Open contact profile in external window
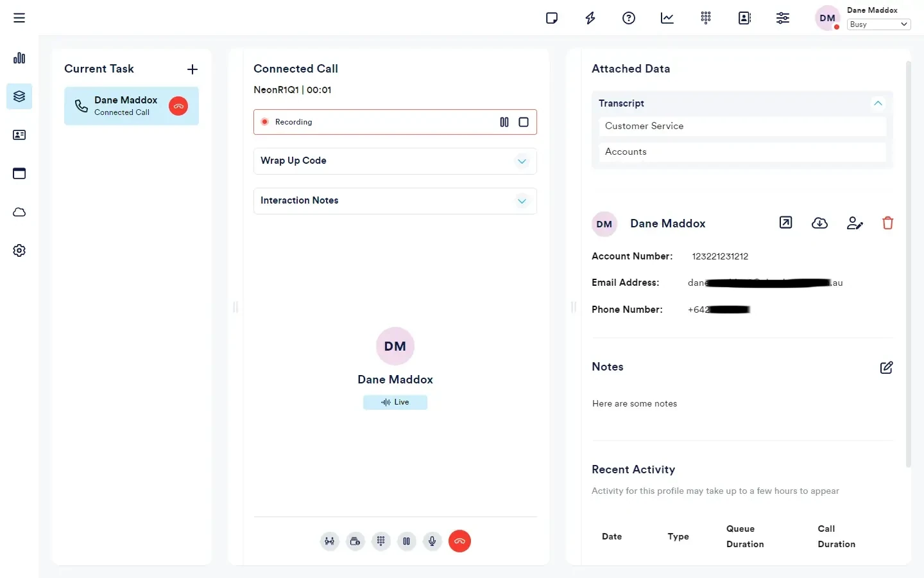The image size is (924, 578). click(785, 223)
